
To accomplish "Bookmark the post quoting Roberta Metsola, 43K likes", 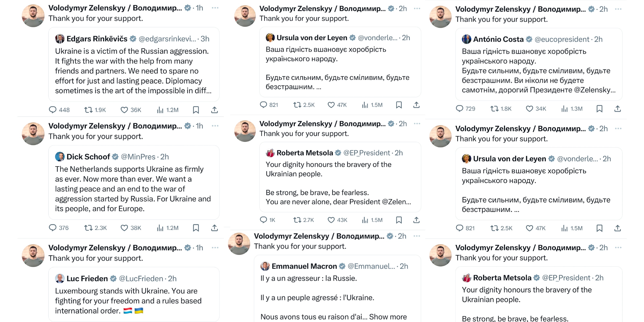I will [x=399, y=220].
